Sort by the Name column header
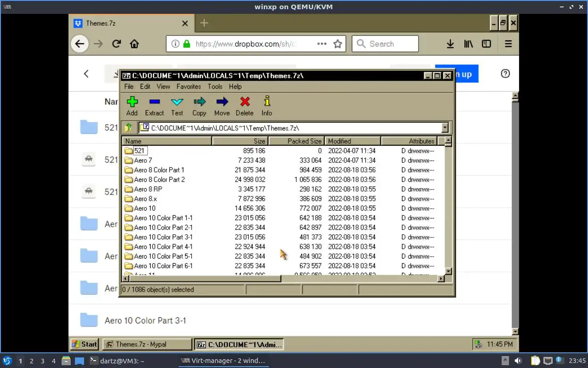 pos(167,141)
